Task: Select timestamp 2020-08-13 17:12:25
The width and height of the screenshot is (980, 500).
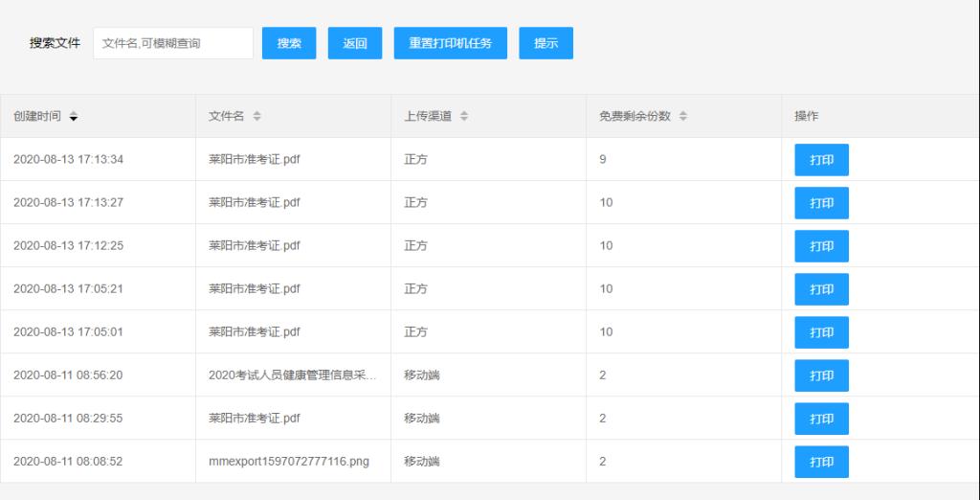Action: (x=68, y=246)
